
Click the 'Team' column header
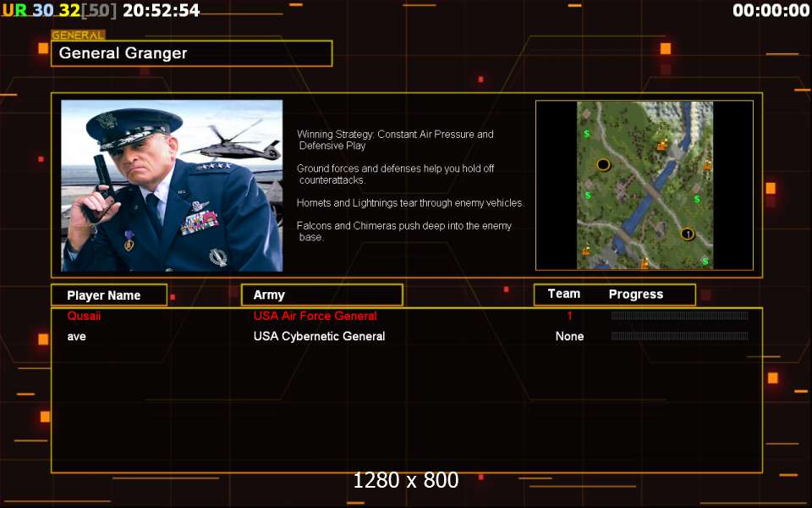pos(564,294)
